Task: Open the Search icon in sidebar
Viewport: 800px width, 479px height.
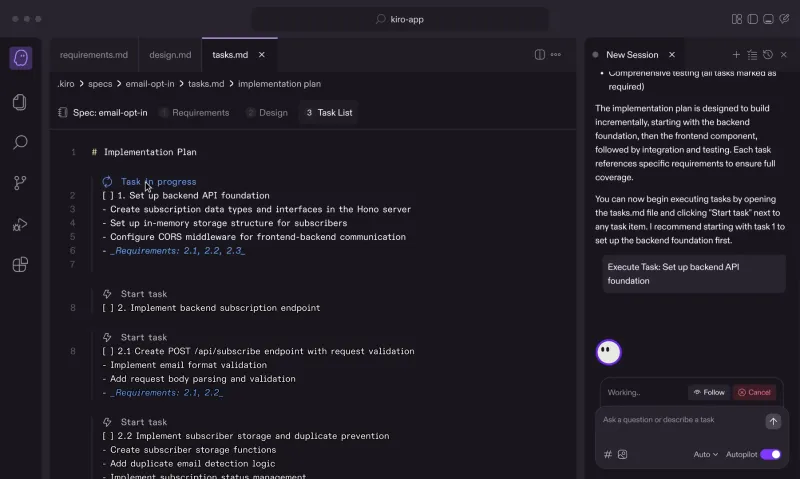Action: click(x=20, y=142)
